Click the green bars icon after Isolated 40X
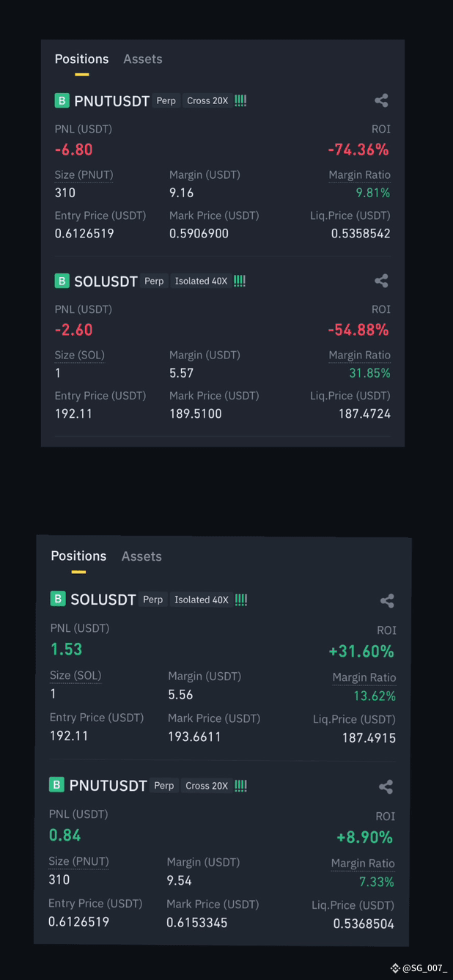The width and height of the screenshot is (453, 980). [239, 281]
